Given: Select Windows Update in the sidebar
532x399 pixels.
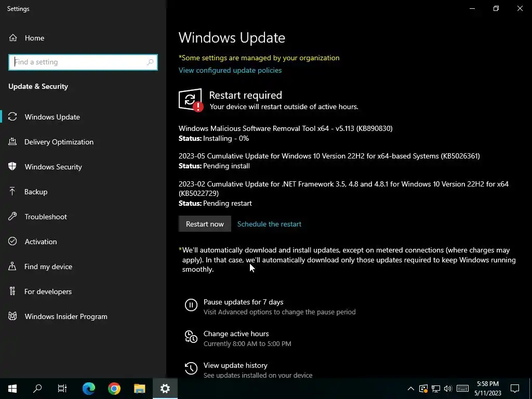Looking at the screenshot, I should click(83, 117).
